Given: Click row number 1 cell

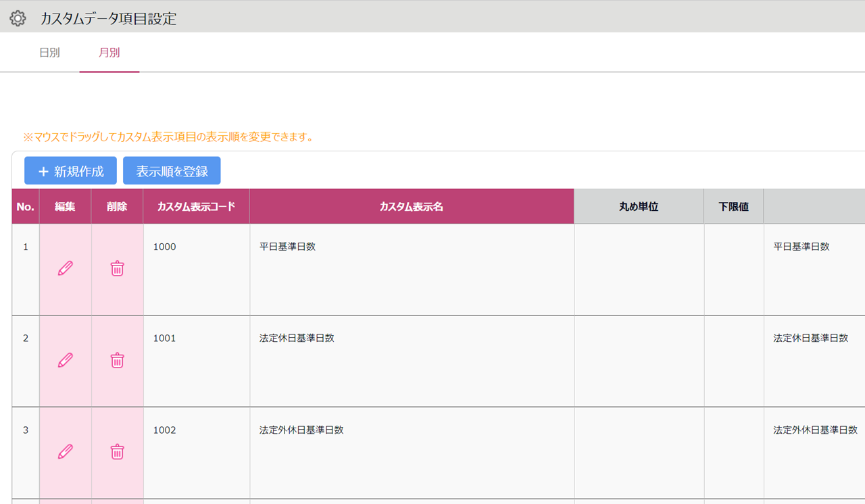Looking at the screenshot, I should tap(26, 270).
